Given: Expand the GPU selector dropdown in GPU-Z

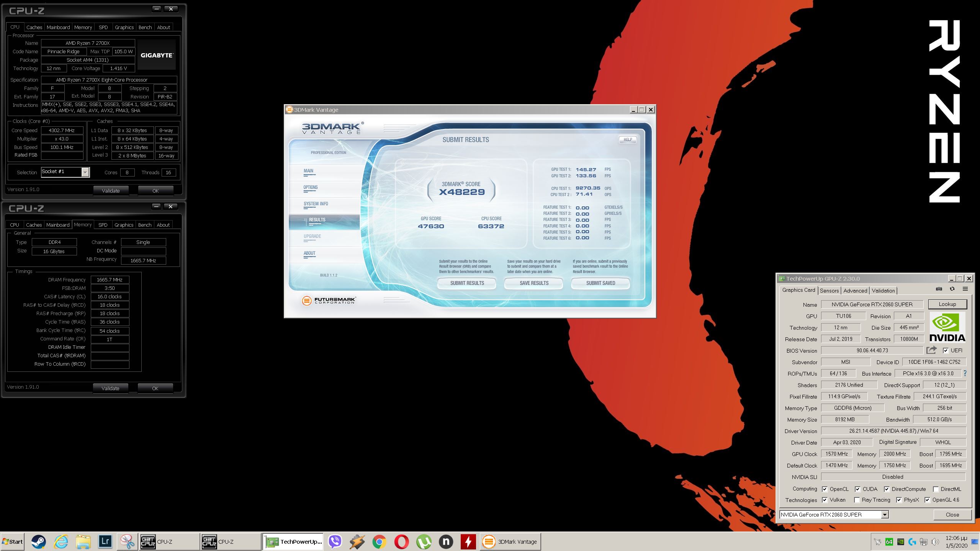Looking at the screenshot, I should click(885, 515).
